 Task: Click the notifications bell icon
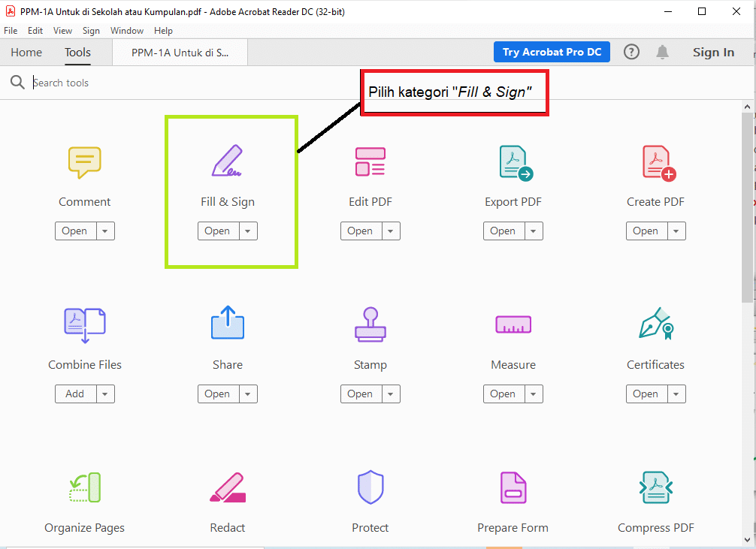click(x=662, y=52)
